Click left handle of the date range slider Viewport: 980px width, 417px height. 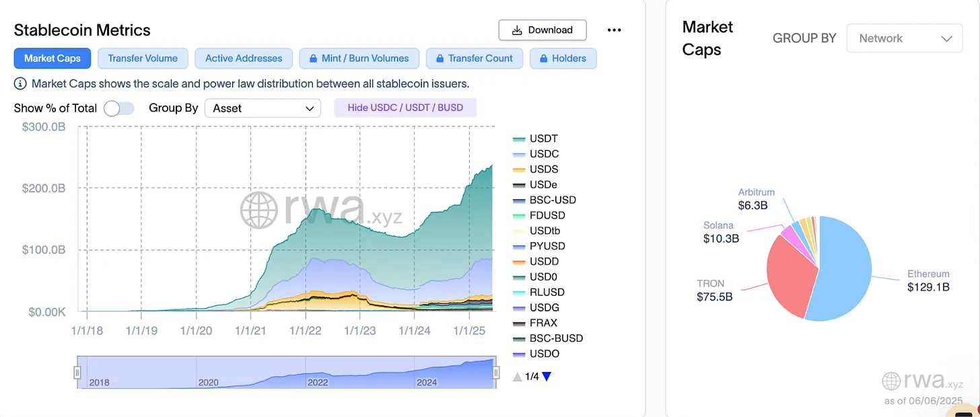[x=77, y=373]
